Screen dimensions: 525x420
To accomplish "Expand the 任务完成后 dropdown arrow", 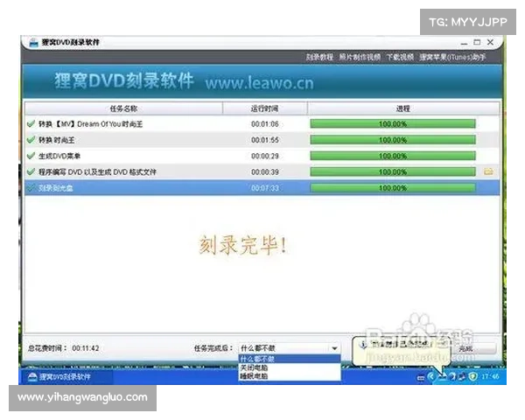I will [x=334, y=348].
